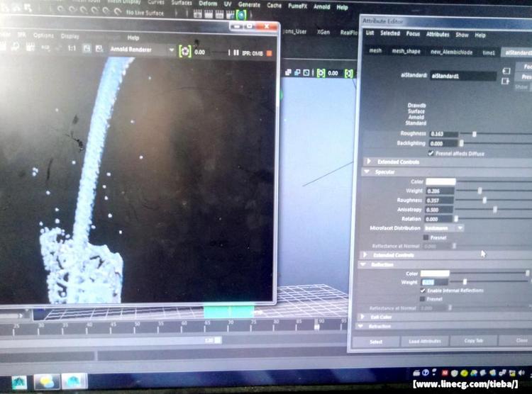Click the viewport panel's green gamma icon right of 0.00

(x=349, y=73)
